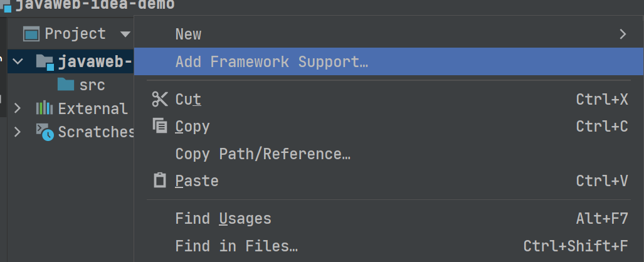Click the Scratches and Consoles icon
This screenshot has width=644, height=262.
click(x=45, y=132)
